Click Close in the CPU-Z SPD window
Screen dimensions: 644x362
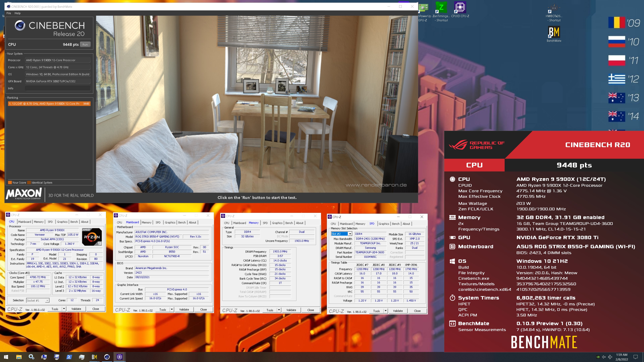(417, 311)
